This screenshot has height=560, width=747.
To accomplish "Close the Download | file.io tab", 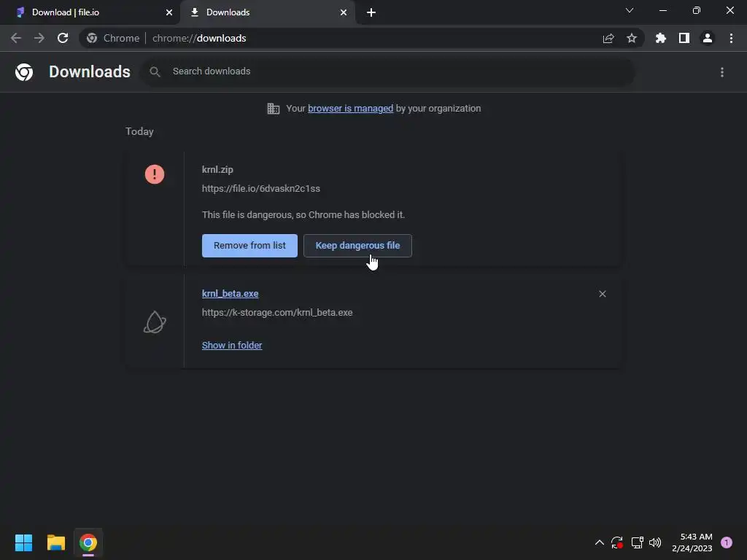I will pyautogui.click(x=169, y=12).
